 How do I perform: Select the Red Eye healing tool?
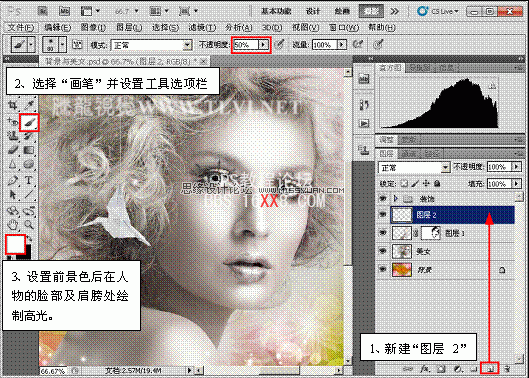(12, 122)
